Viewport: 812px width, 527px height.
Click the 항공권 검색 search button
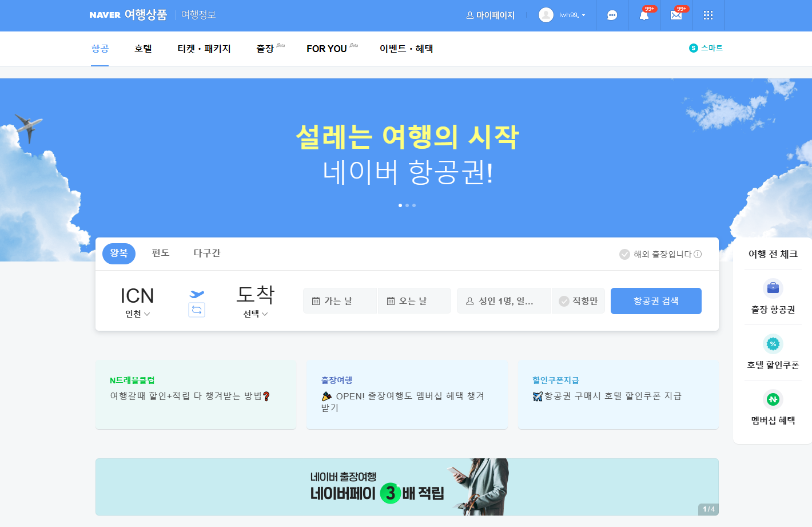(x=656, y=300)
